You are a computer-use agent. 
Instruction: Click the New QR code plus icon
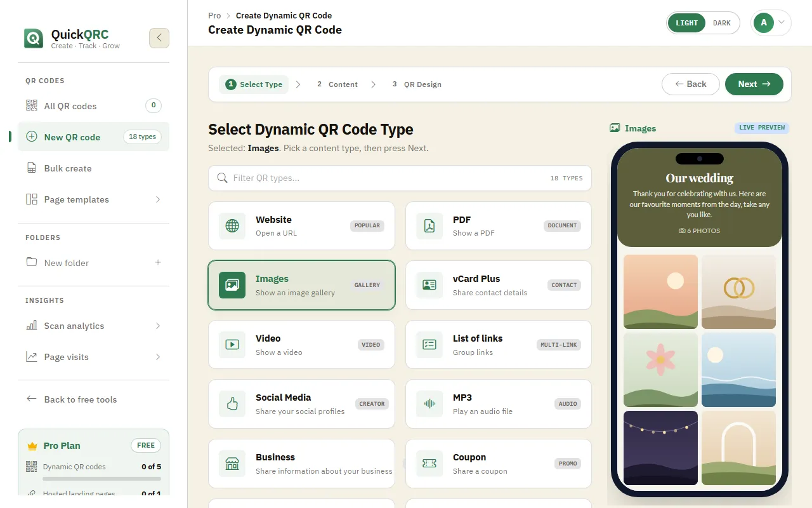(x=31, y=137)
